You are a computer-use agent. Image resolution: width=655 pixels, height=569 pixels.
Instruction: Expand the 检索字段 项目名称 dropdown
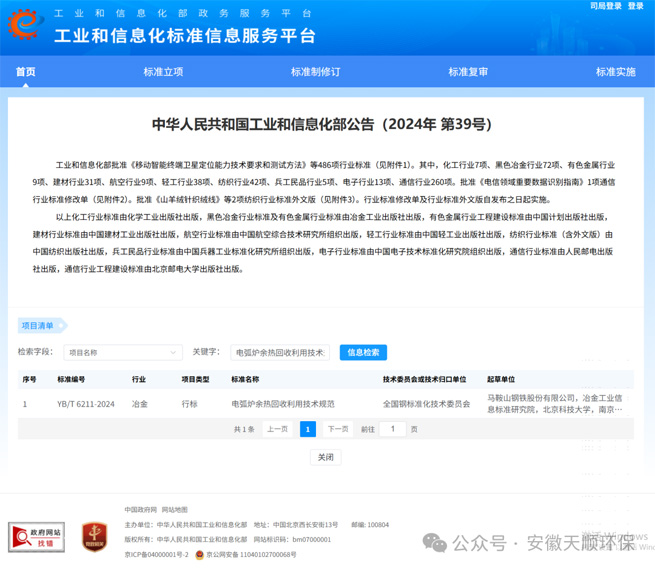(123, 353)
